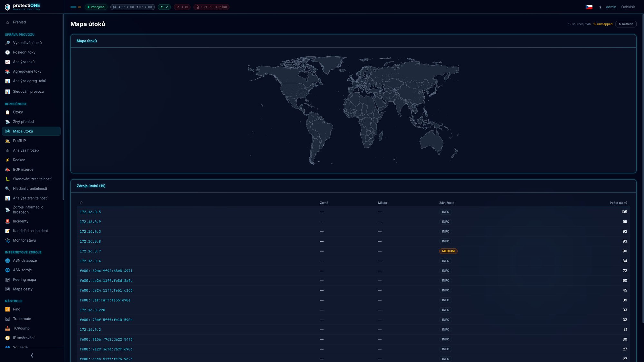Open Kandidáti na incident menu item
The height and width of the screenshot is (362, 644).
point(31,231)
